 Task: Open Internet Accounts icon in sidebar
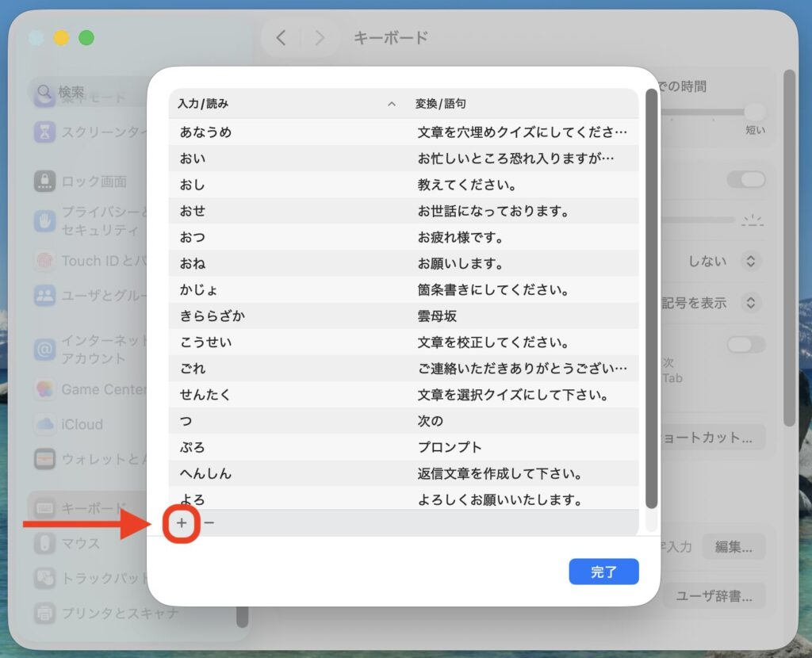point(44,349)
